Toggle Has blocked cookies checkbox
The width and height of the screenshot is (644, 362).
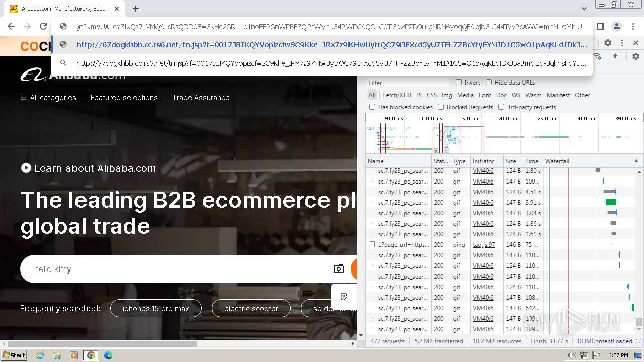click(x=372, y=107)
